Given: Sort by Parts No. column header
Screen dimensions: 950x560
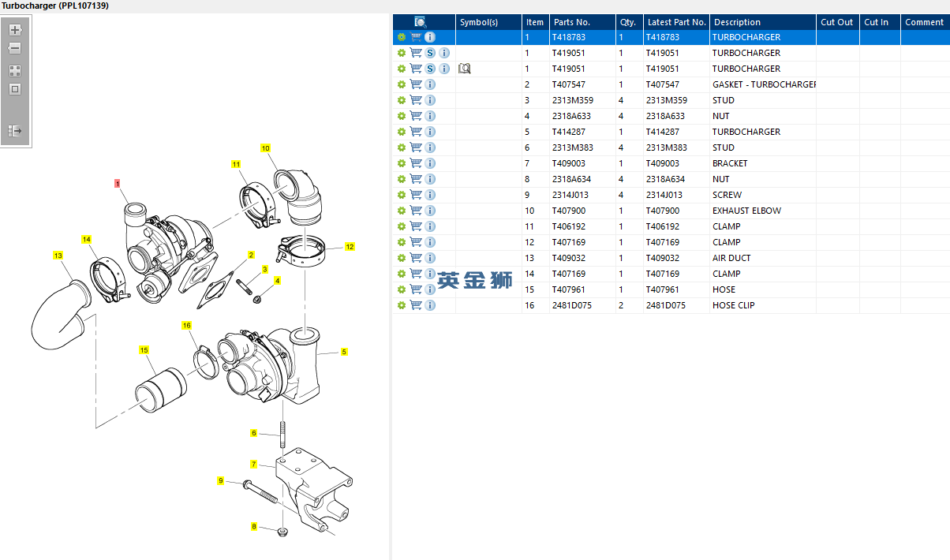Looking at the screenshot, I should (x=572, y=22).
